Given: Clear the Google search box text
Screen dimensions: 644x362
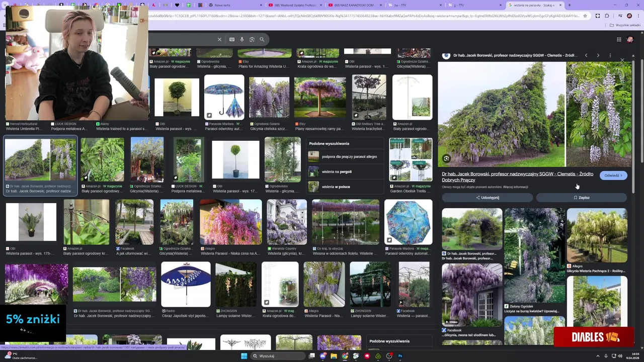Looking at the screenshot, I should (219, 39).
